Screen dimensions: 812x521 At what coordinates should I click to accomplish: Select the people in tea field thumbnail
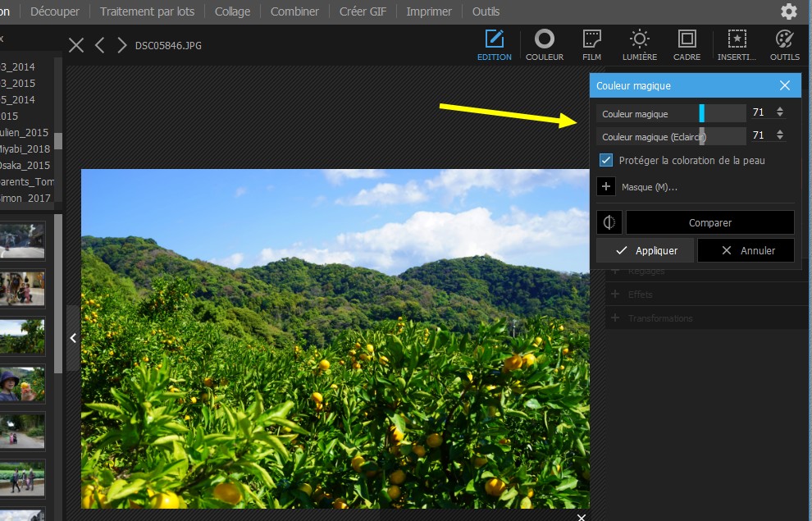click(22, 478)
